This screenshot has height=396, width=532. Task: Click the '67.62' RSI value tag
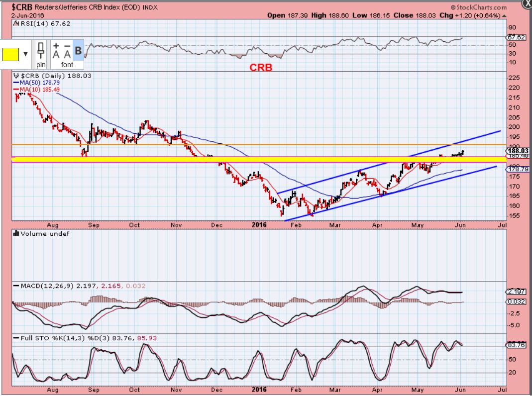517,37
